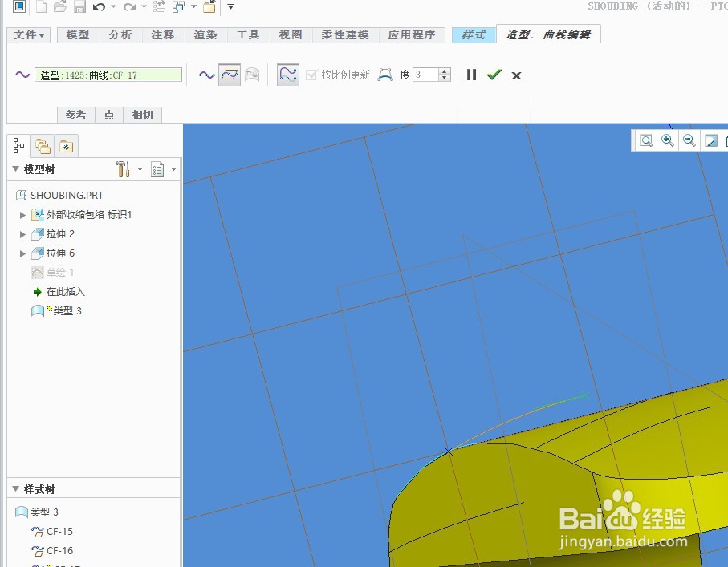Open the Quick Access Toolbar customize arrow
728x567 pixels.
coord(230,6)
